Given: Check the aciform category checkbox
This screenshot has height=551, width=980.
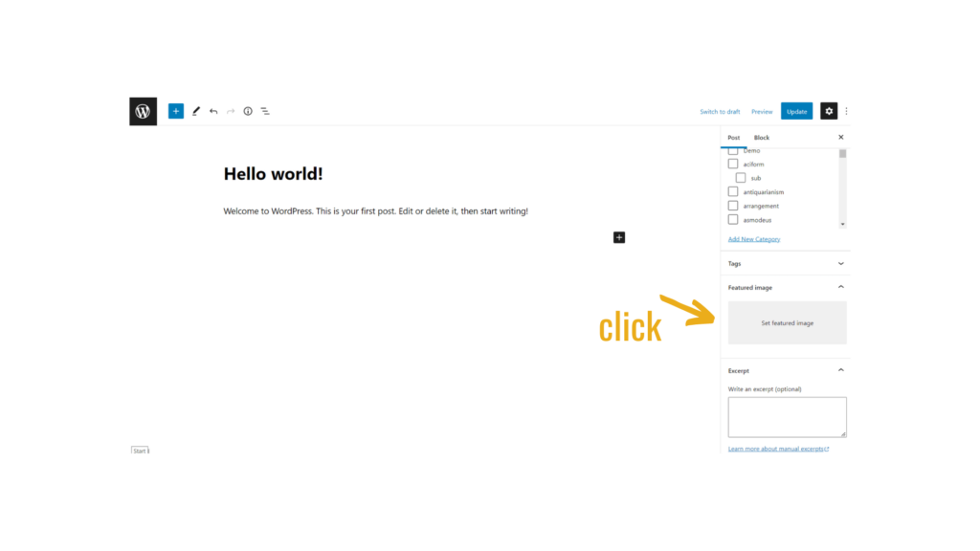Looking at the screenshot, I should click(733, 164).
